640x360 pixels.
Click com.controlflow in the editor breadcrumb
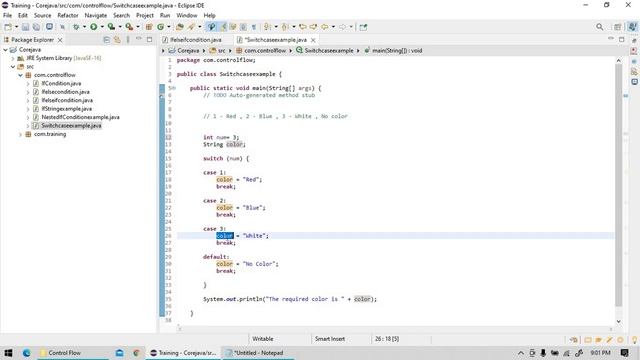pyautogui.click(x=265, y=51)
